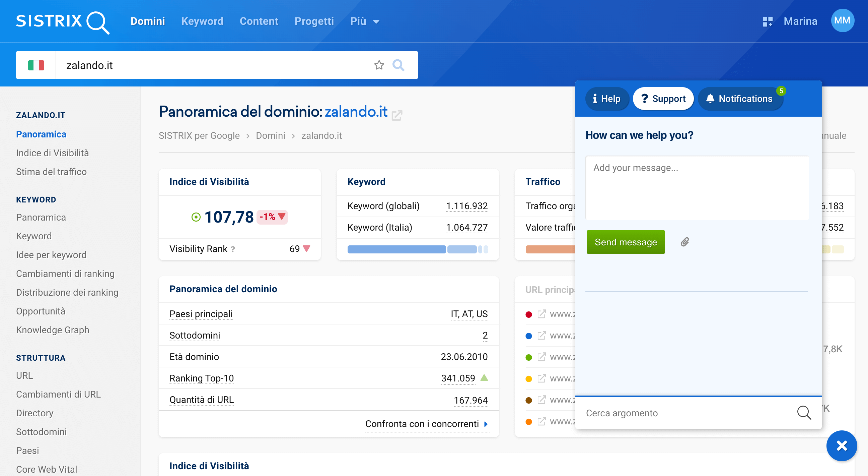Image resolution: width=868 pixels, height=476 pixels.
Task: Click the Keyword (globali) value 1.116.932
Action: pyautogui.click(x=467, y=206)
